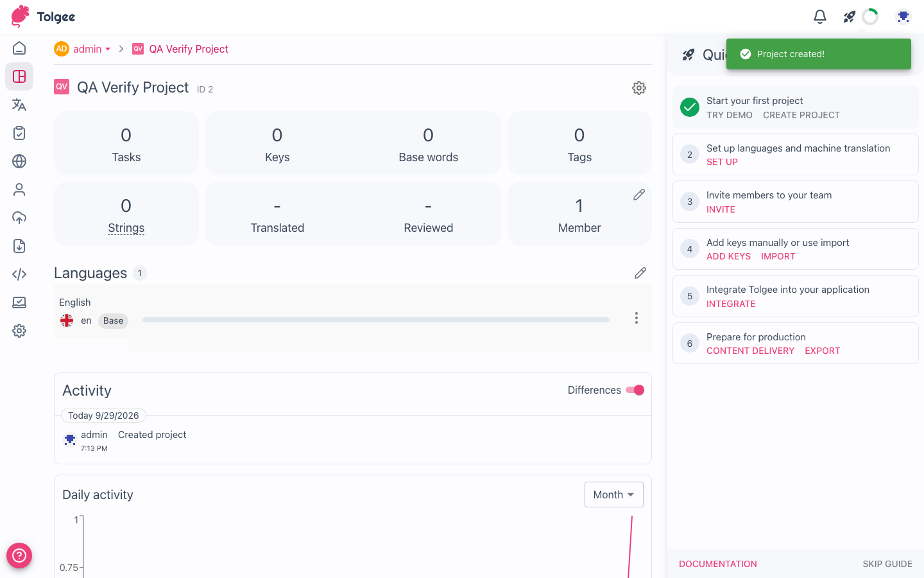Click CONTENT DELIVERY guide link
The image size is (924, 578).
(x=750, y=351)
